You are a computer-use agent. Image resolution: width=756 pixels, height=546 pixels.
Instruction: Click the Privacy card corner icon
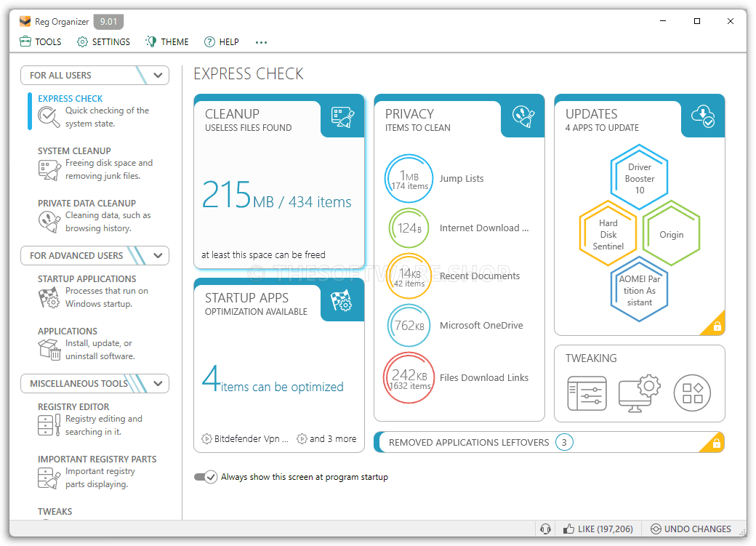point(523,116)
